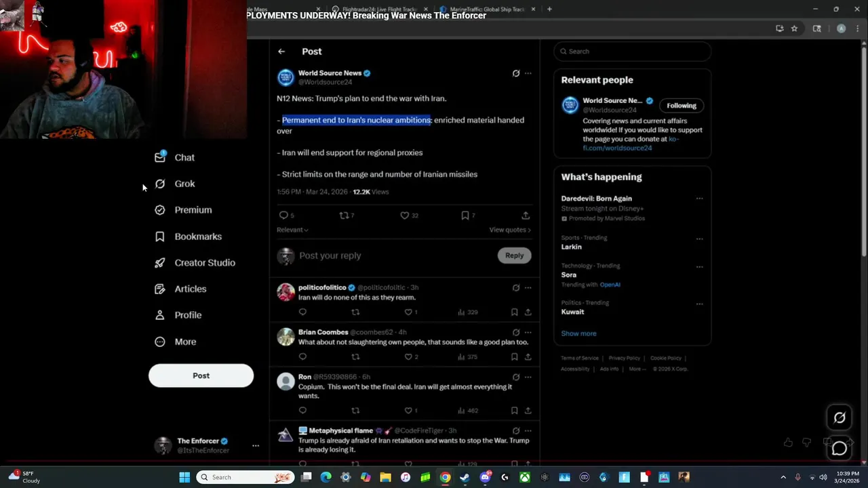Click the X search box
This screenshot has width=868, height=488.
point(632,52)
